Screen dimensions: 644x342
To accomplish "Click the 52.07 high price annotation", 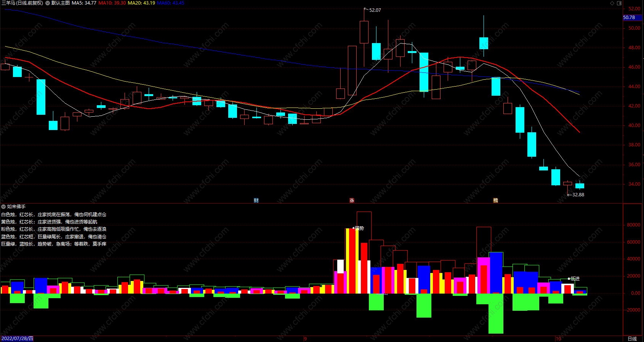I will tap(375, 10).
